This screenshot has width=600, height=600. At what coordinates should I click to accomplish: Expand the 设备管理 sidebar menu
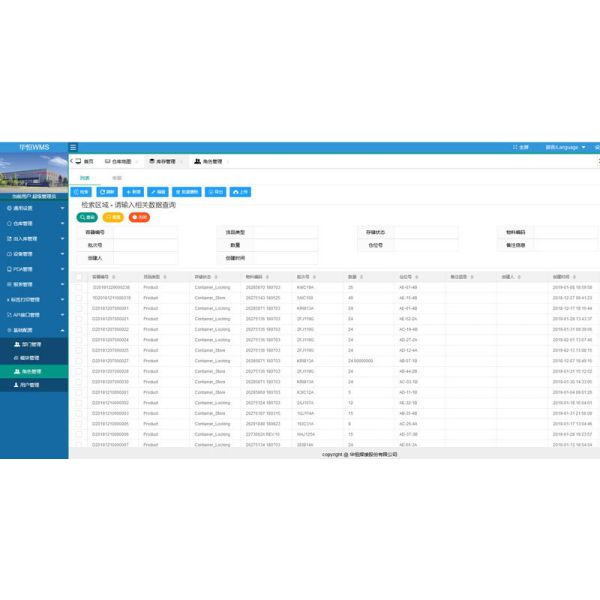34,254
